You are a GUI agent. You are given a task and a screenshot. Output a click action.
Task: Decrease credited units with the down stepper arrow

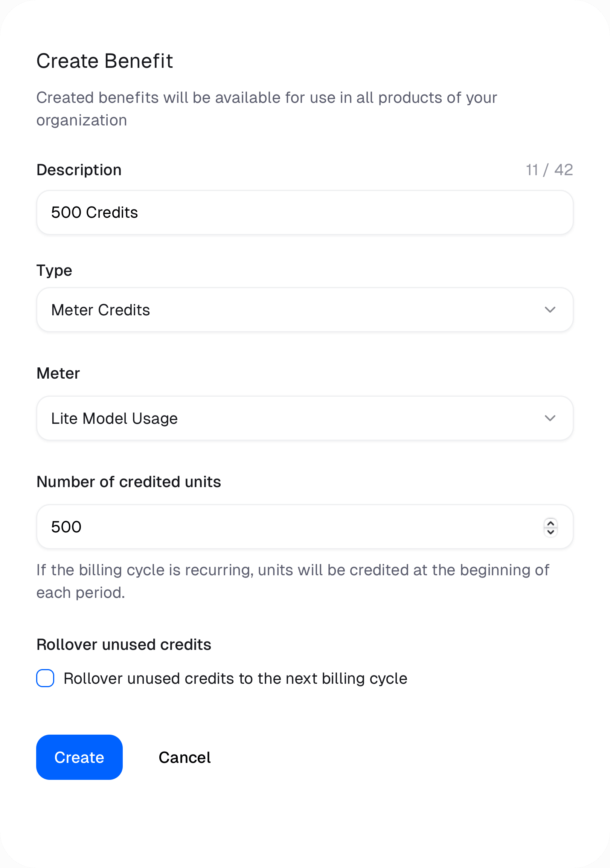click(x=551, y=532)
